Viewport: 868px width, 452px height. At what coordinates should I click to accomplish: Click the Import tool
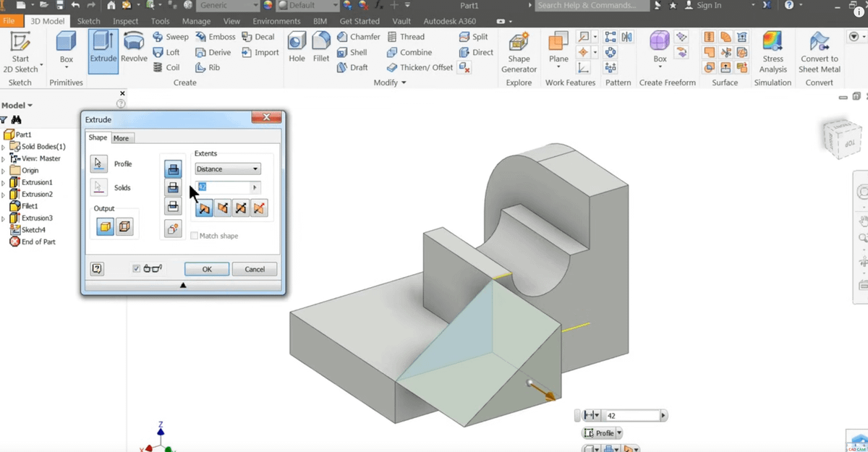click(260, 52)
